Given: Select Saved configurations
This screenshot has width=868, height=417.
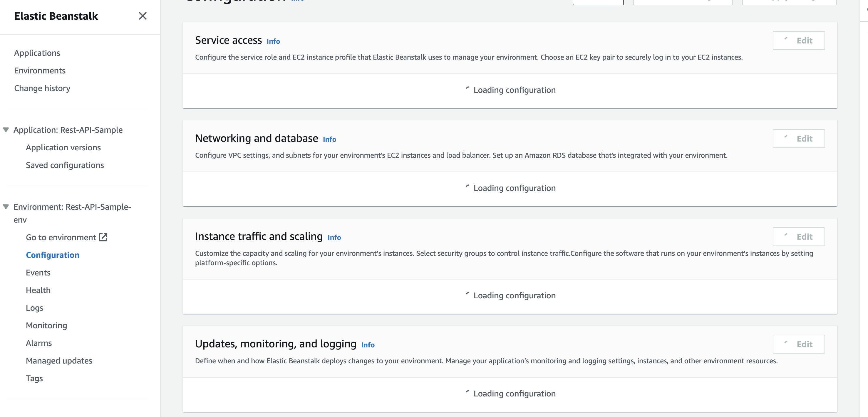Looking at the screenshot, I should pyautogui.click(x=65, y=165).
